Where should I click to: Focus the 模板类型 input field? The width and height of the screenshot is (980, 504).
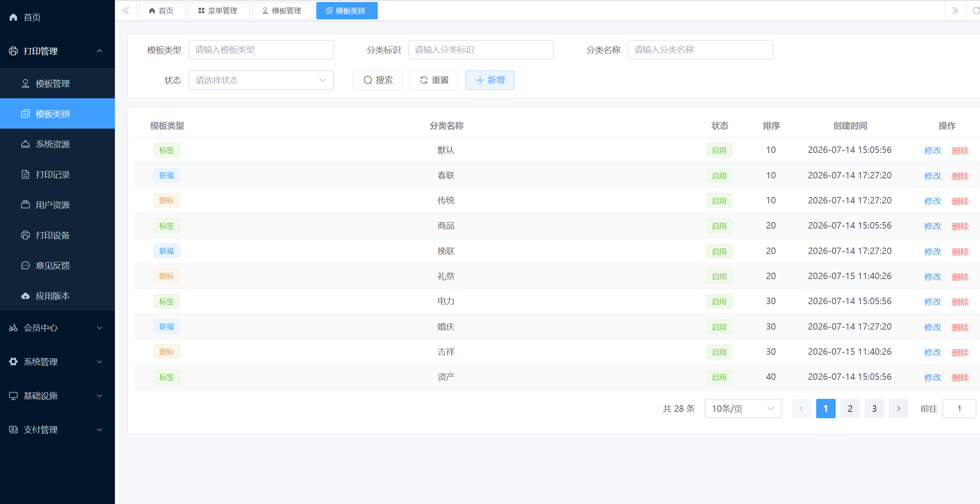261,50
